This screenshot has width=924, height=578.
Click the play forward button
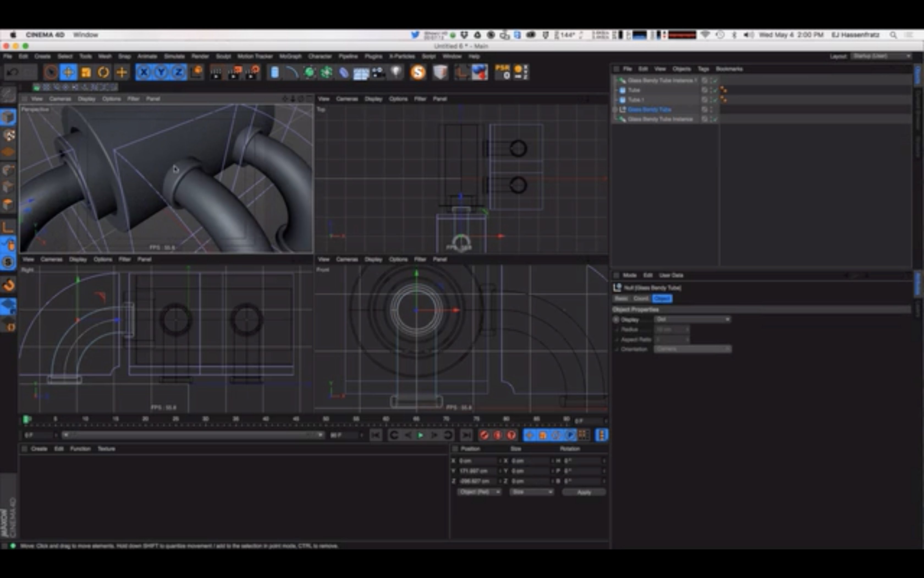[x=420, y=435]
